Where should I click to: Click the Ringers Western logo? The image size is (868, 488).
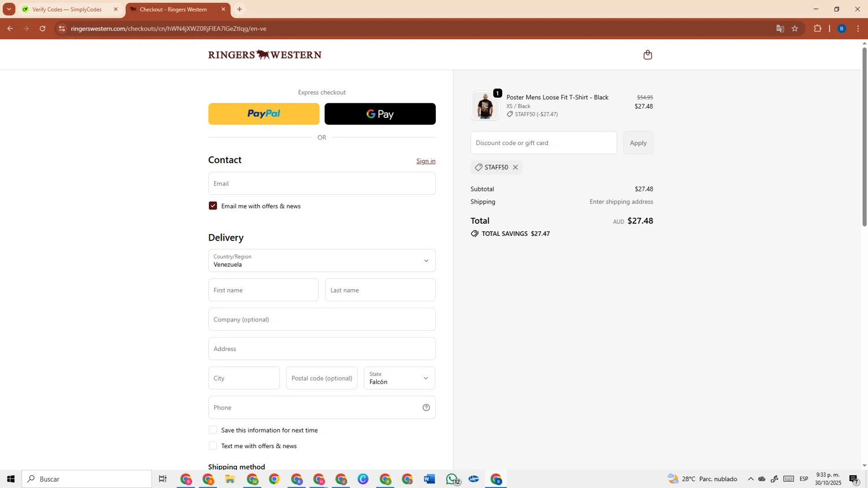(x=264, y=55)
